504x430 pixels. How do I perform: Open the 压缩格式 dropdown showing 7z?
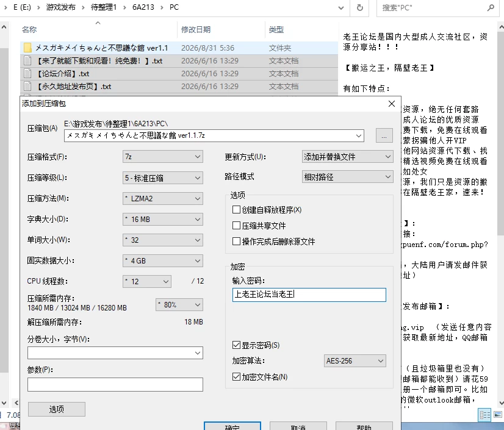163,157
